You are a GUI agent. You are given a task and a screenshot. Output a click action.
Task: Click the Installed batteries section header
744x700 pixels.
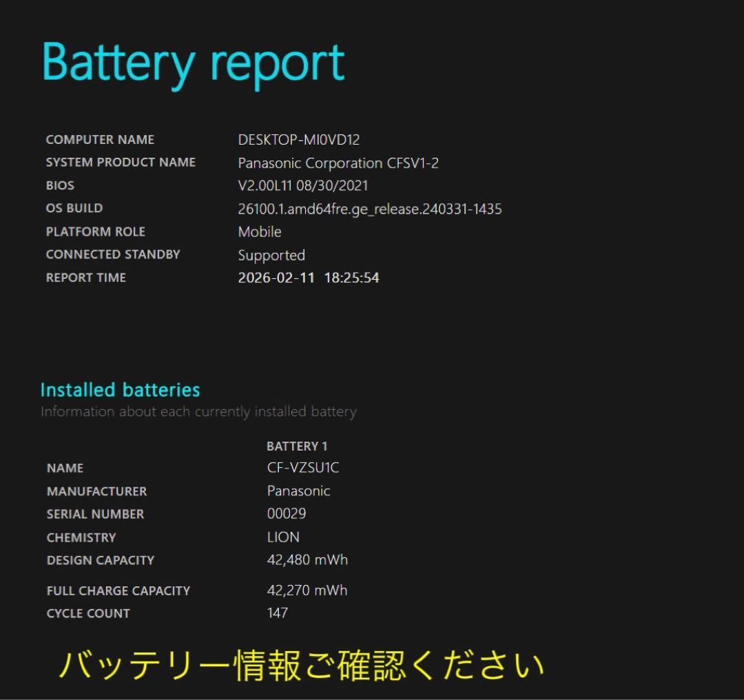[120, 390]
